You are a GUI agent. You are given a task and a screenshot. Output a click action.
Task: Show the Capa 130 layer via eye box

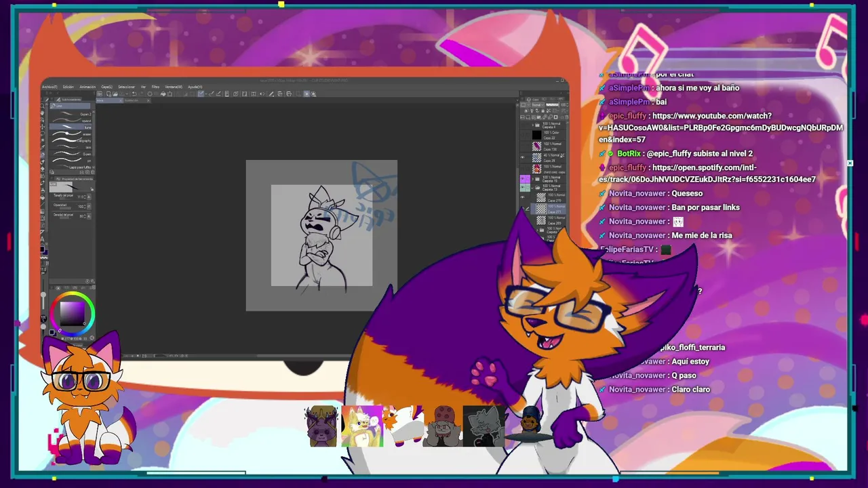[523, 146]
